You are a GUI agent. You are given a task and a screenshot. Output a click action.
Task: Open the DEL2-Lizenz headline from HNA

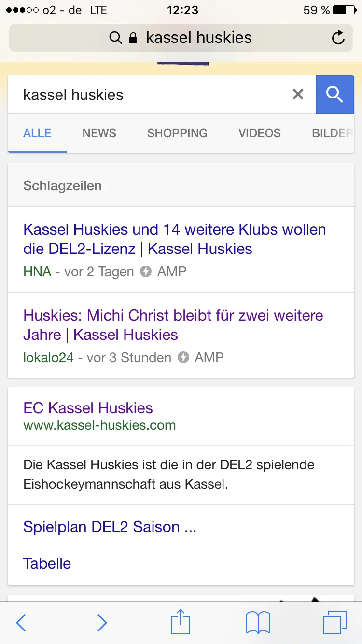tap(174, 239)
